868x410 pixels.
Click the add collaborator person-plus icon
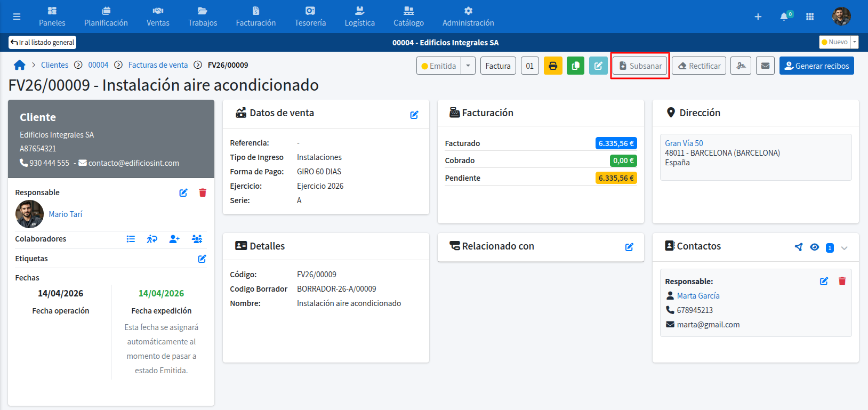[174, 239]
